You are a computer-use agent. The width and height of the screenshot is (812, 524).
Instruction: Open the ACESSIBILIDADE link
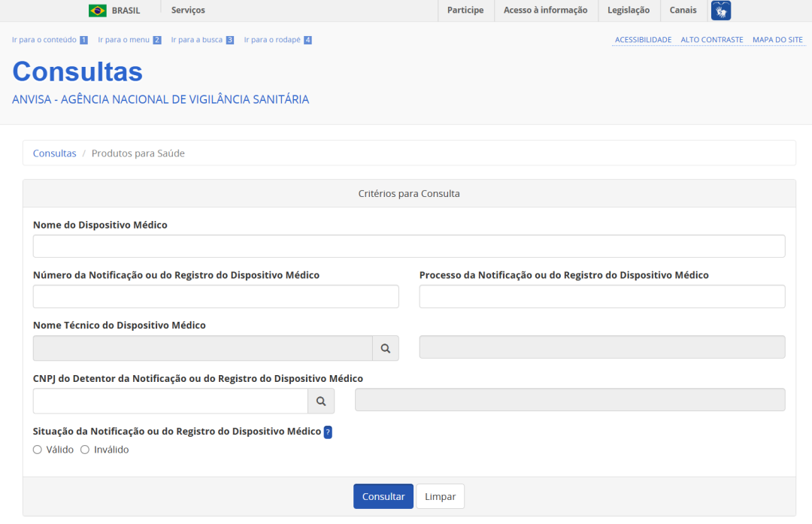tap(643, 40)
